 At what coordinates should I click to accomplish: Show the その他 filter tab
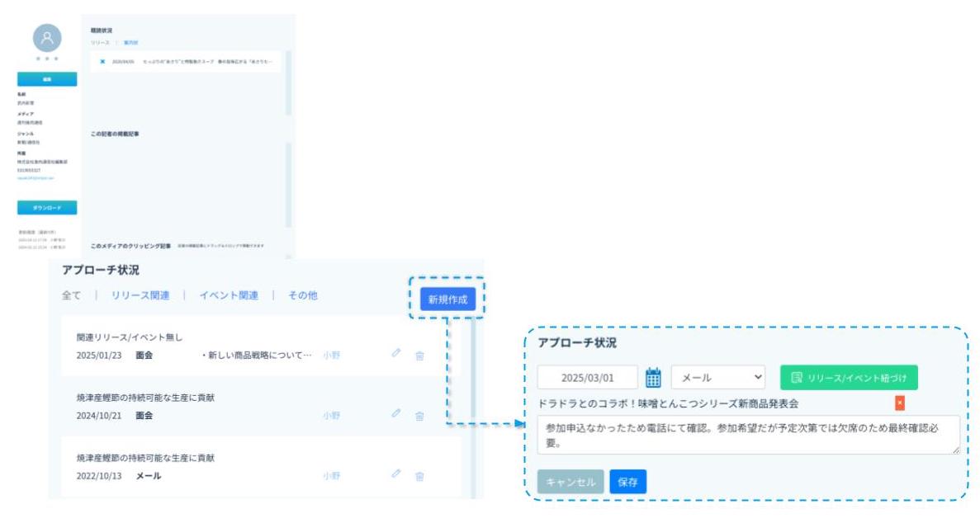tap(302, 295)
